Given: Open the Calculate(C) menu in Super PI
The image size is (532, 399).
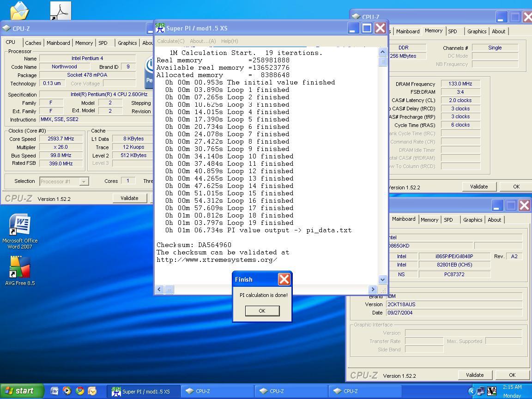Looking at the screenshot, I should (x=171, y=41).
